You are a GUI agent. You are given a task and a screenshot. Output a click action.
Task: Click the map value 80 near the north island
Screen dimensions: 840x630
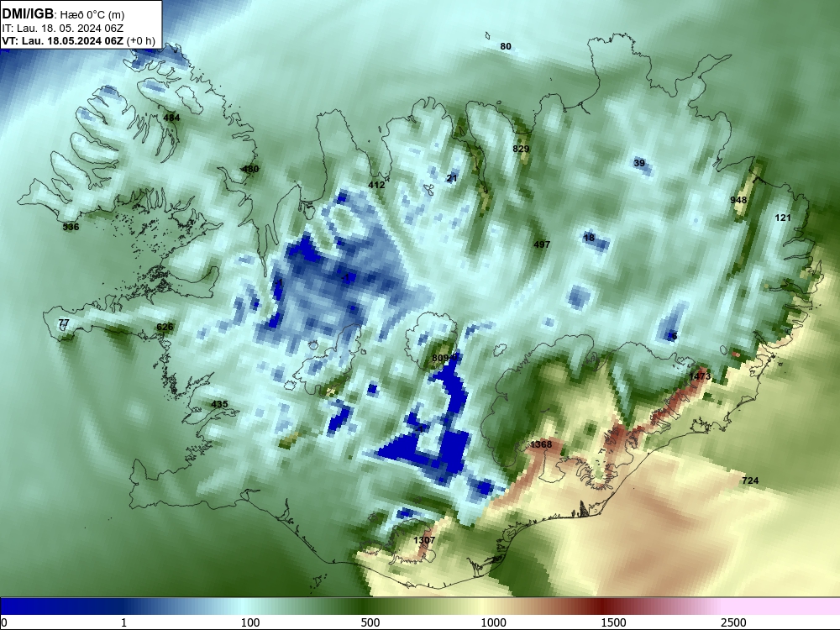[x=506, y=46]
